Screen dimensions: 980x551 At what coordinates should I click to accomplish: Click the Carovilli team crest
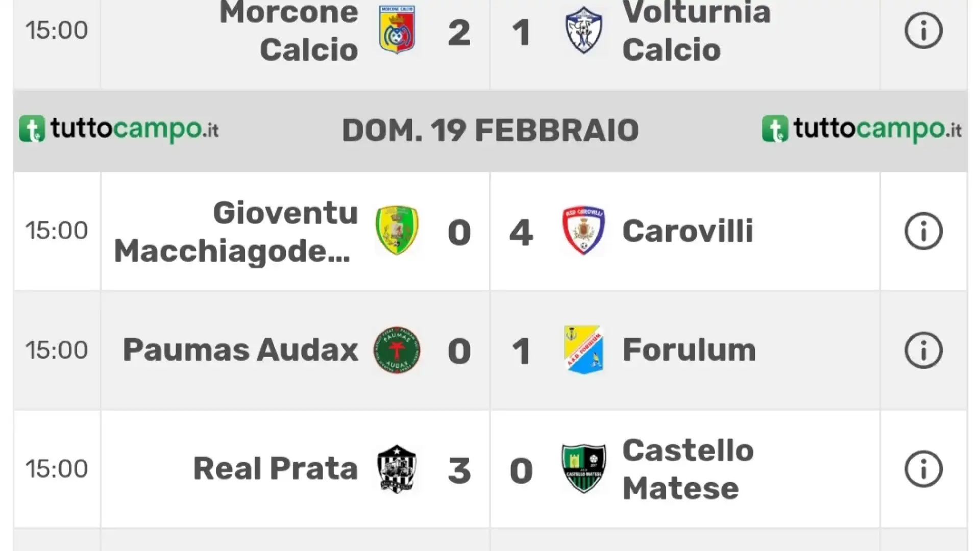pyautogui.click(x=584, y=231)
